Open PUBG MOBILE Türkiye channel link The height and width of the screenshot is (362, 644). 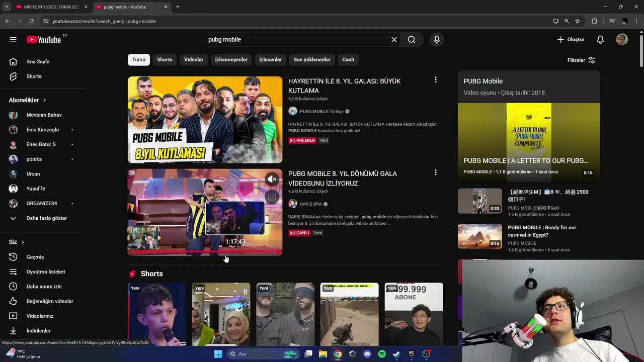[x=321, y=112]
